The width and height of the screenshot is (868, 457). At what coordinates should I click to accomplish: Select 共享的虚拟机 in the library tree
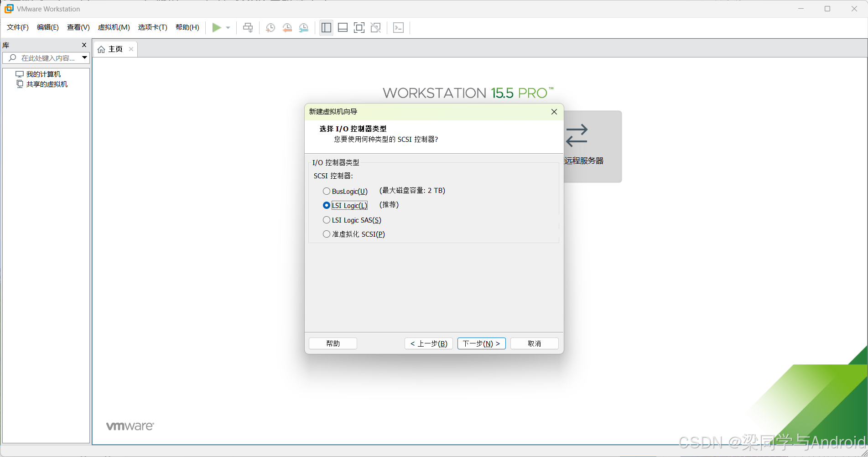tap(47, 84)
